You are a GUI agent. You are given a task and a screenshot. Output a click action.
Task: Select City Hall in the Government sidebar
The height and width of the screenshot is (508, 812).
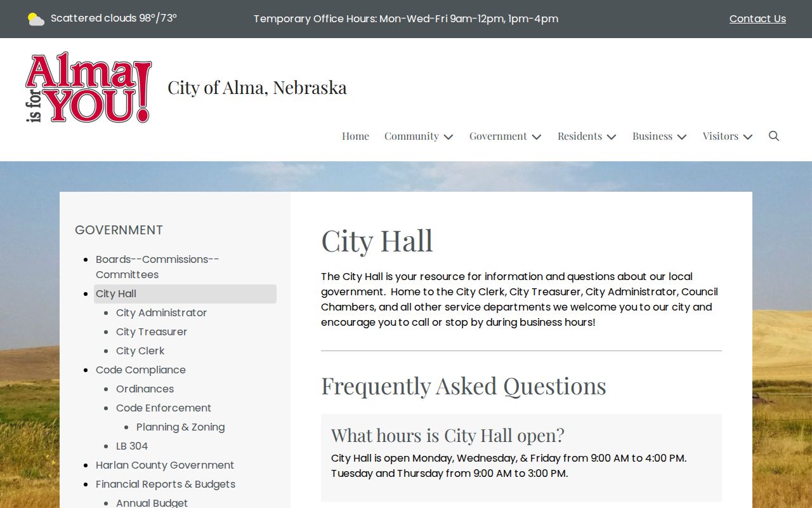point(185,294)
